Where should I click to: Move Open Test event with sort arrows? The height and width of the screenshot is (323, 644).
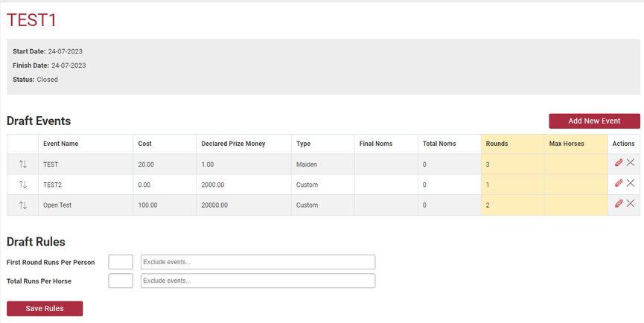pyautogui.click(x=22, y=205)
